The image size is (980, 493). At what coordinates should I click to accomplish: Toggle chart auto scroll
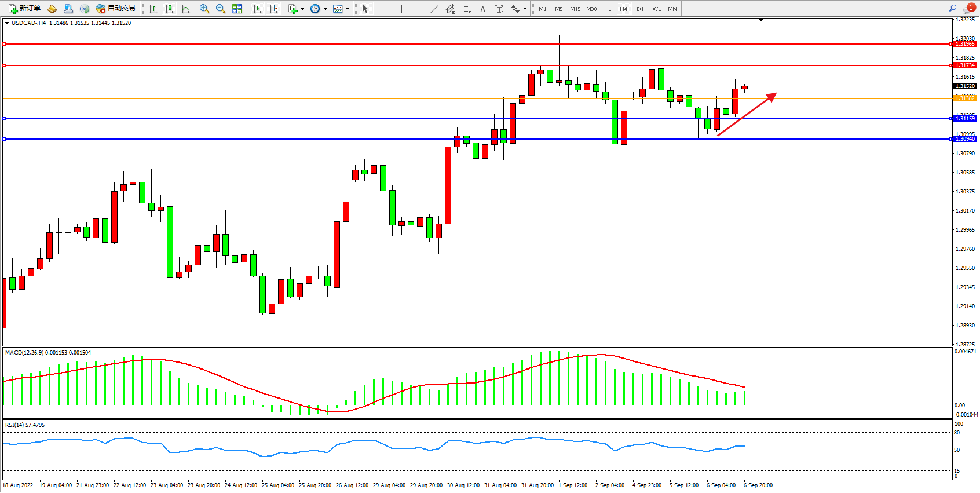[x=257, y=9]
